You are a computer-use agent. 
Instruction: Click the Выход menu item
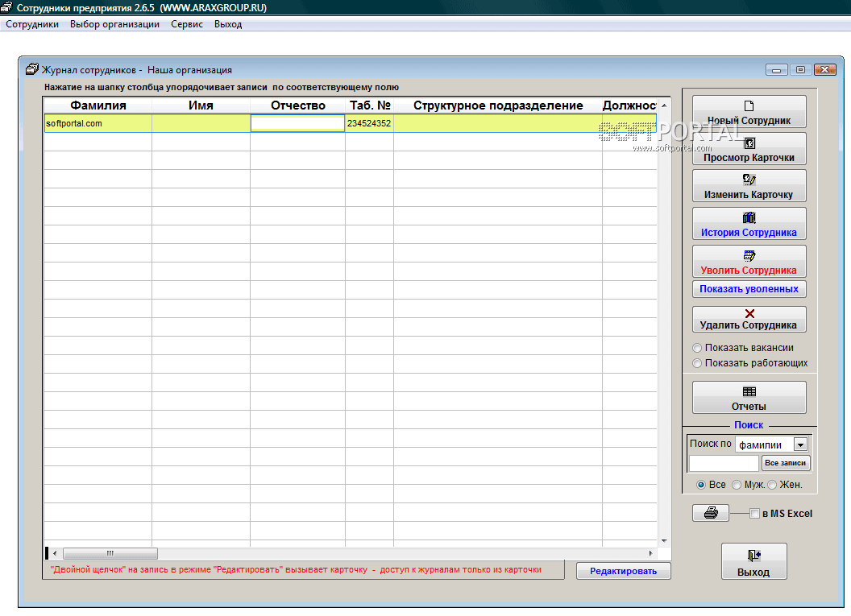click(228, 24)
